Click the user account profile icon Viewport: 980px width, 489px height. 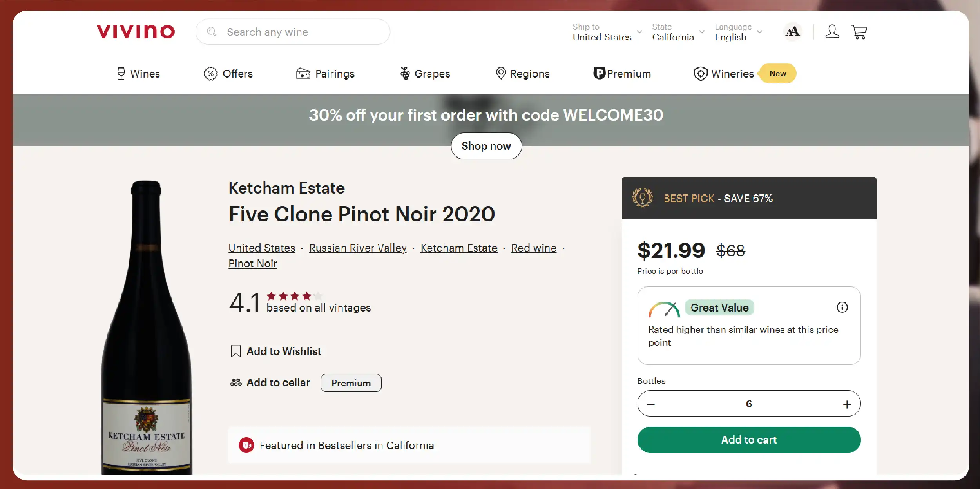pos(832,32)
